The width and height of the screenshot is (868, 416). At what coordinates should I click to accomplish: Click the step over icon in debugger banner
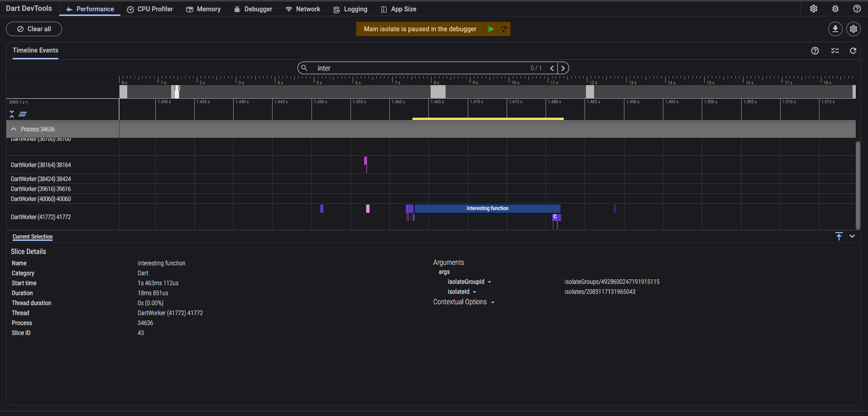tap(504, 29)
